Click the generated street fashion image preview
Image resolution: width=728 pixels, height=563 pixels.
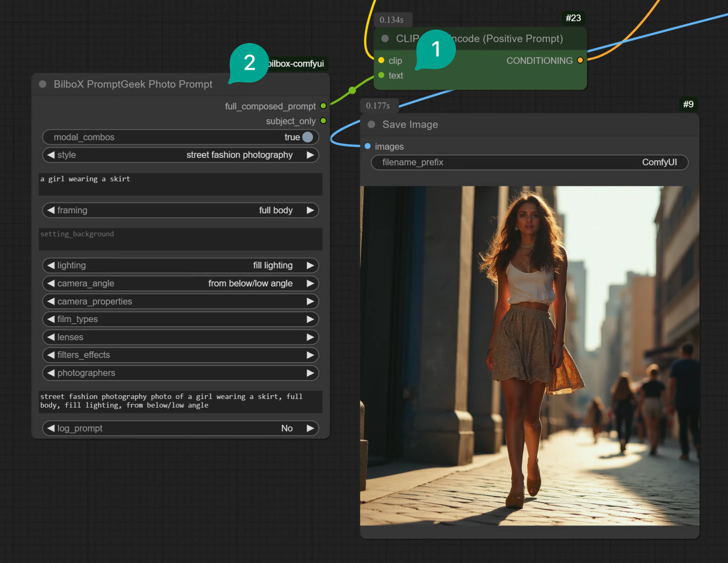coord(529,356)
